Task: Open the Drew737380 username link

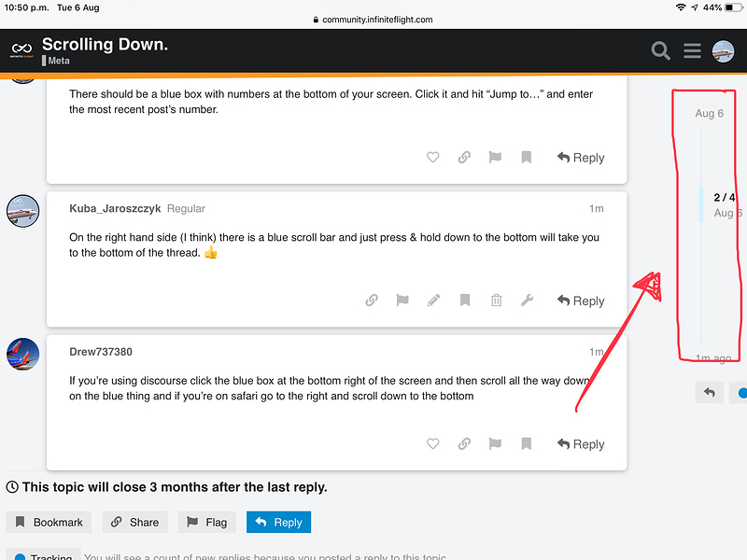Action: tap(101, 352)
